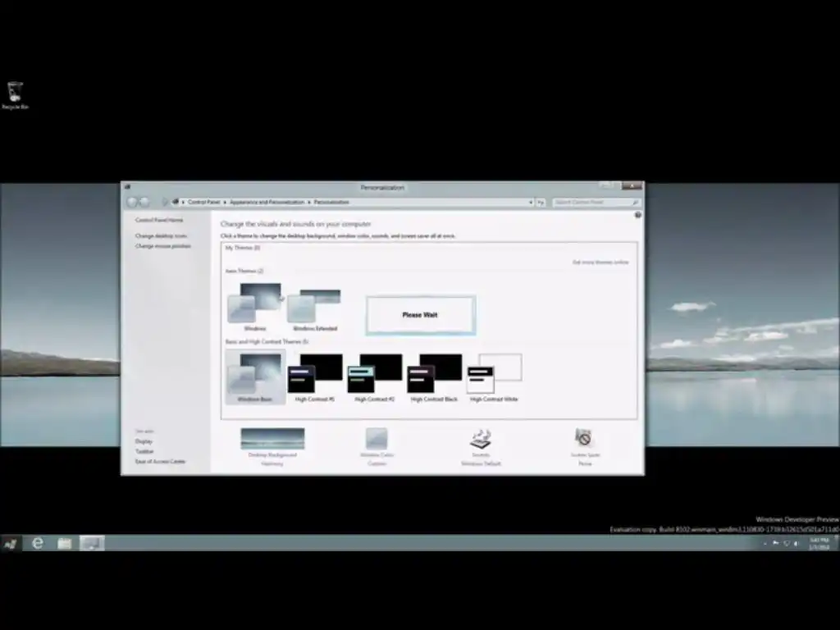
Task: Refresh the address bar location
Action: coord(541,203)
